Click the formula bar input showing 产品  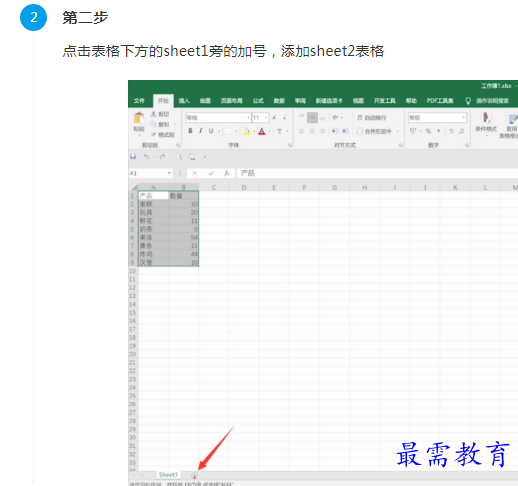pos(377,173)
